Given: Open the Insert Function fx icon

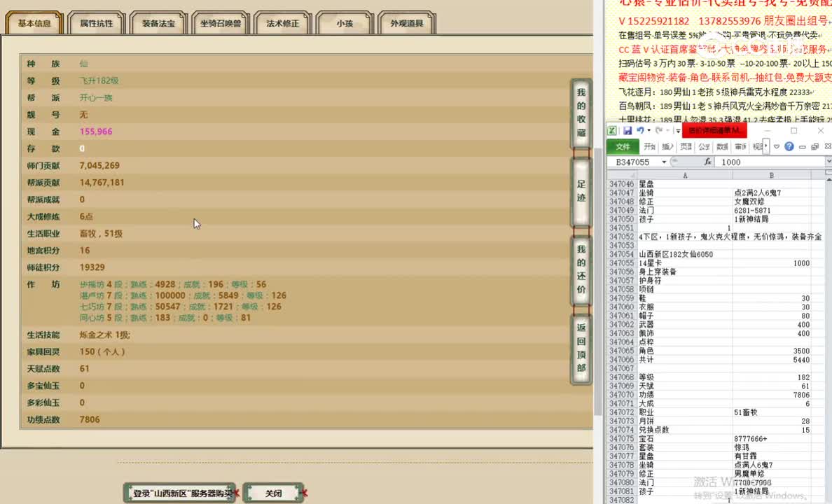Looking at the screenshot, I should click(708, 162).
